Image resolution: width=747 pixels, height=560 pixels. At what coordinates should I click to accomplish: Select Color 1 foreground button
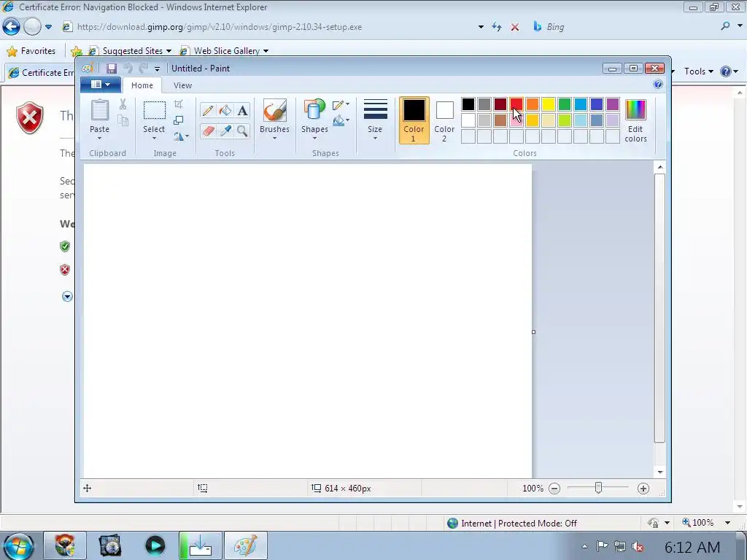tap(414, 120)
